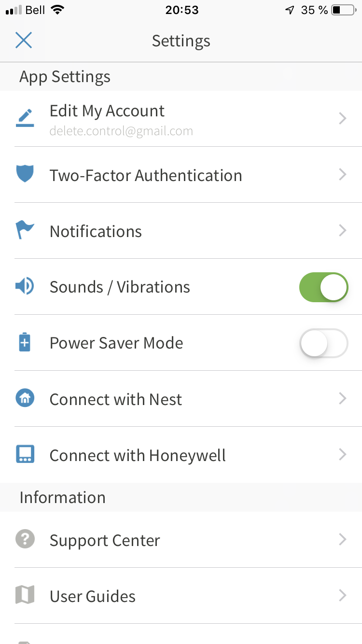Open Two-Factor Authentication via its chevron arrow
The width and height of the screenshot is (362, 644).
(x=343, y=175)
